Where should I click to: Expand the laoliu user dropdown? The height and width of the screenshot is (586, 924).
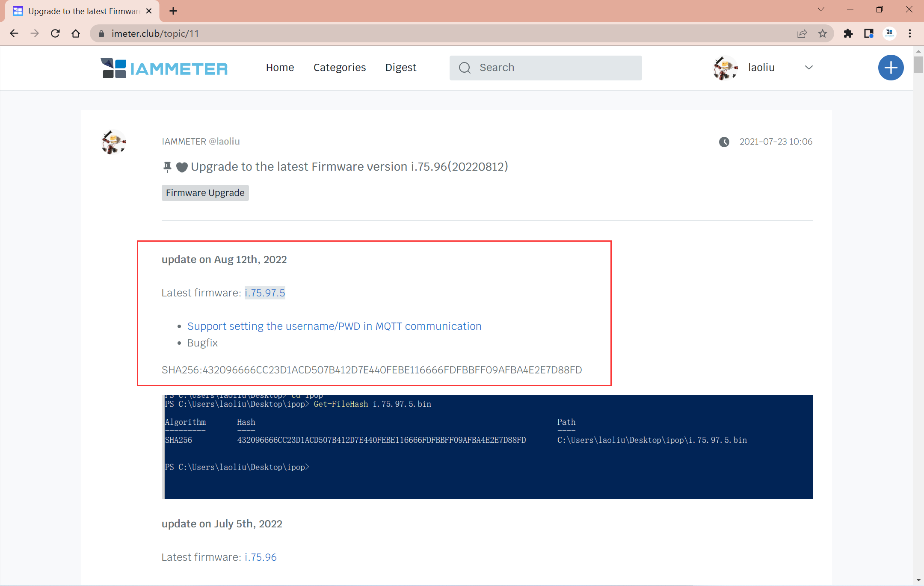[x=808, y=68]
